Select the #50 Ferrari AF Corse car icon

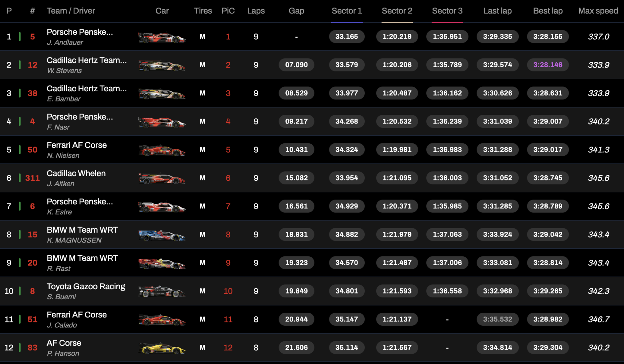coord(162,150)
